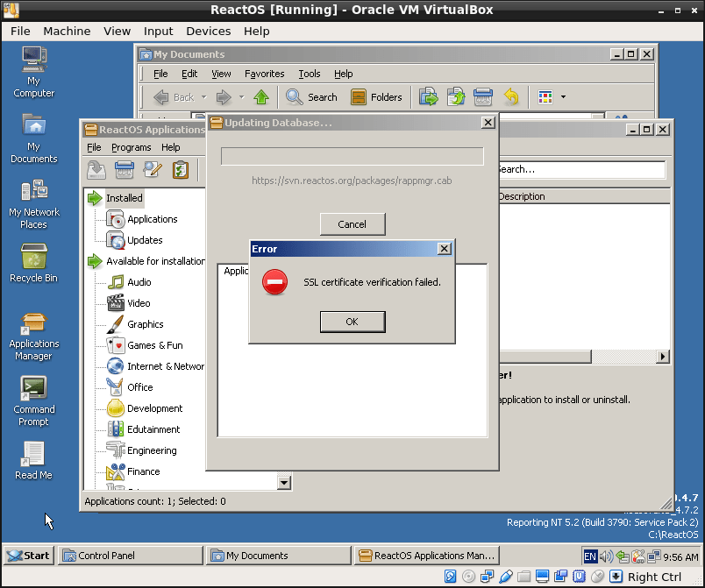The height and width of the screenshot is (588, 705).
Task: Cancel the Updating Database download
Action: click(x=352, y=223)
